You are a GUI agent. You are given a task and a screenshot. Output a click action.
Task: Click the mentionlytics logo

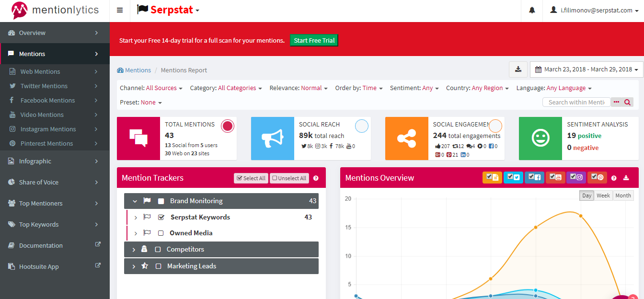pos(55,10)
